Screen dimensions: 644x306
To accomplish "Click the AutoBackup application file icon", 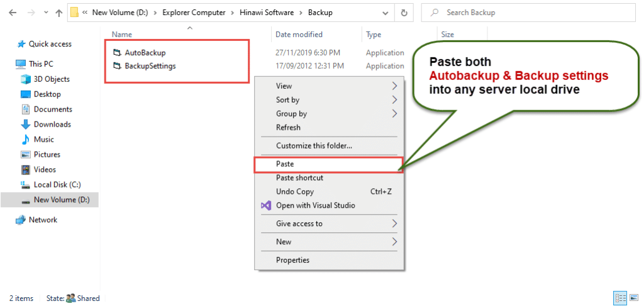I will (x=116, y=53).
